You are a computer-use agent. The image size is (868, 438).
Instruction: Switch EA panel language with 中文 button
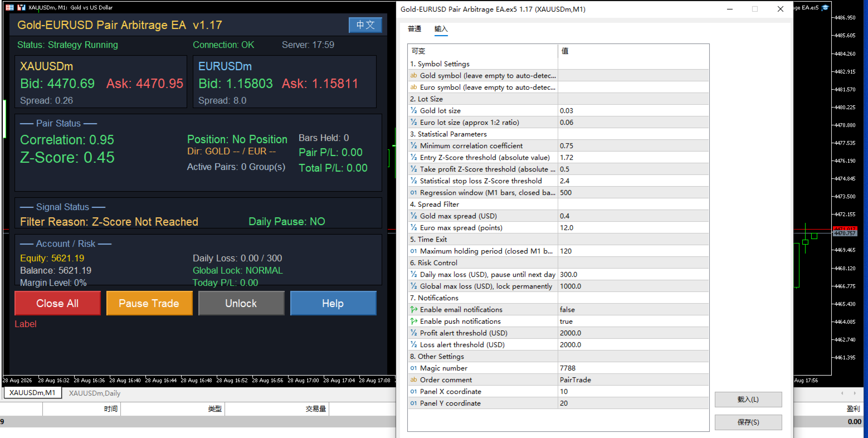(x=365, y=25)
